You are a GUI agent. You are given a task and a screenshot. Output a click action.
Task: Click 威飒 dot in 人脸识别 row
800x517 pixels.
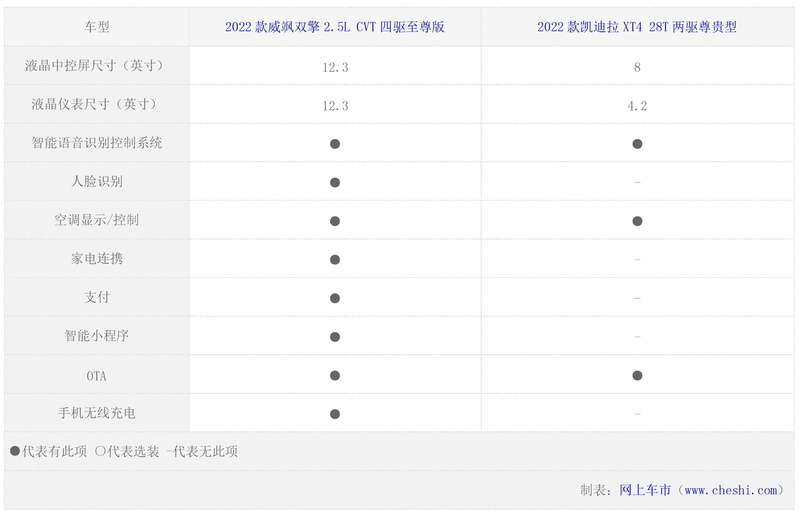(x=335, y=183)
